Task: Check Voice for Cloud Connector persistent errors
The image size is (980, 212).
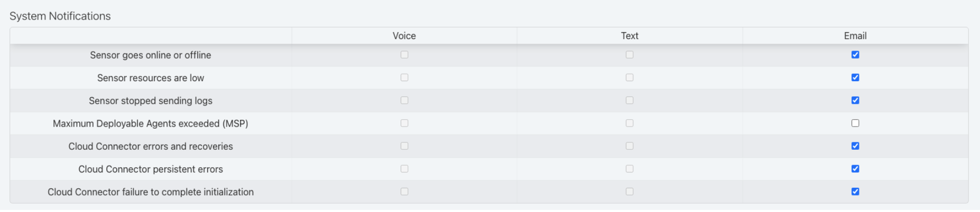Action: pyautogui.click(x=404, y=169)
